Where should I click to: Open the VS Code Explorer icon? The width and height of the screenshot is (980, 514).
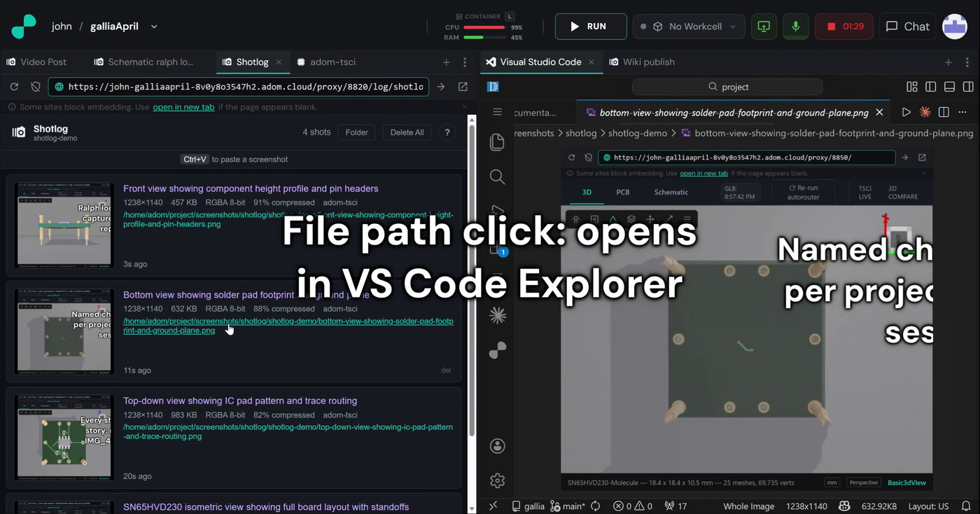(x=498, y=141)
